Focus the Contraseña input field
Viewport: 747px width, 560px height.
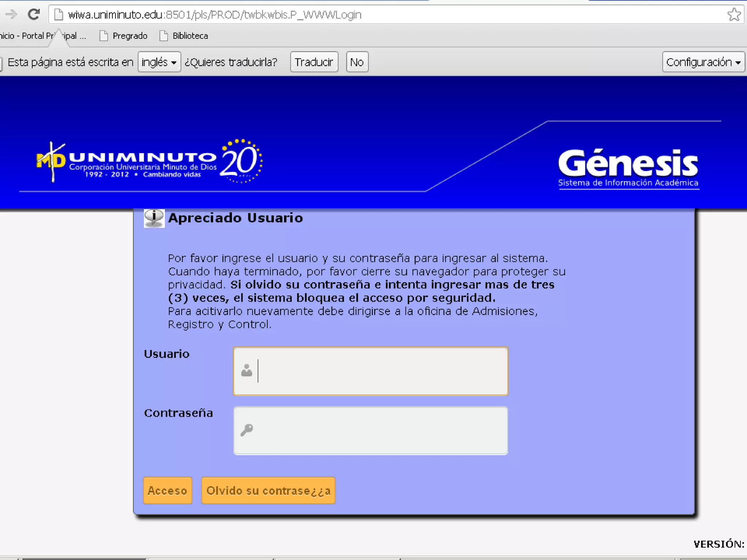tap(379, 430)
